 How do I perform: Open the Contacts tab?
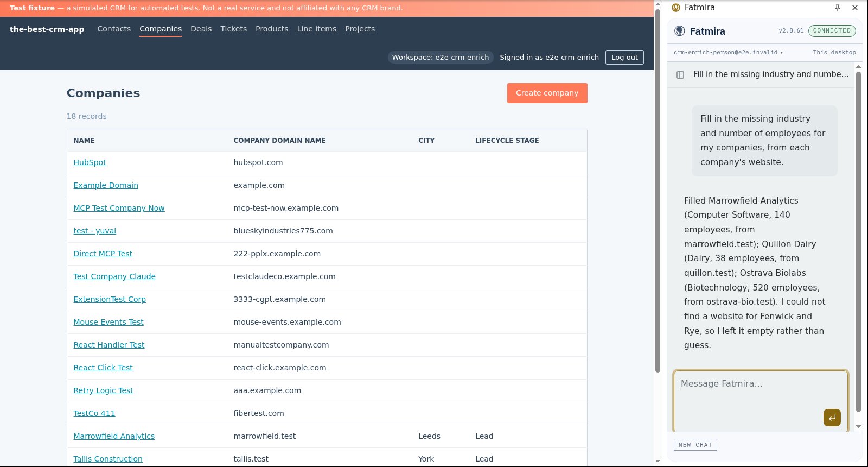pos(114,29)
